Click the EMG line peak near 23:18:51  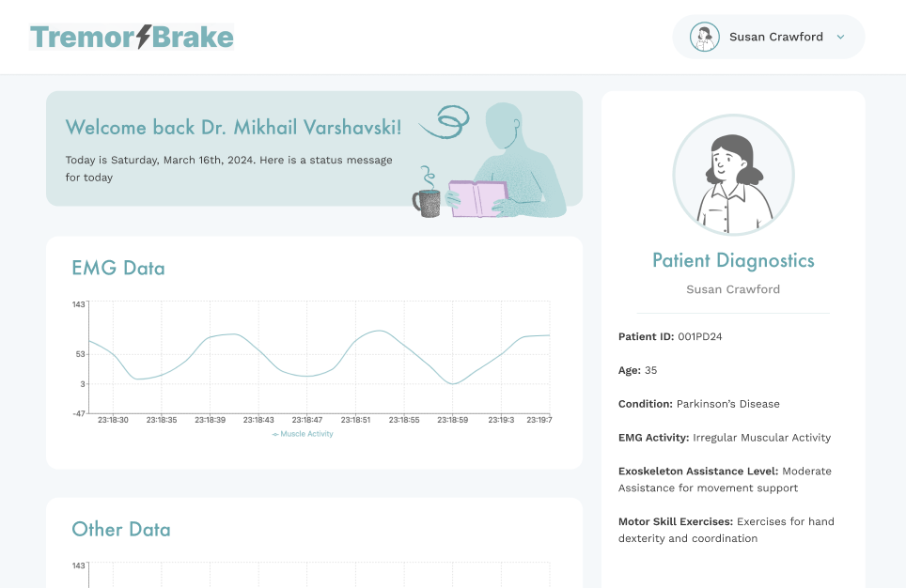point(379,331)
